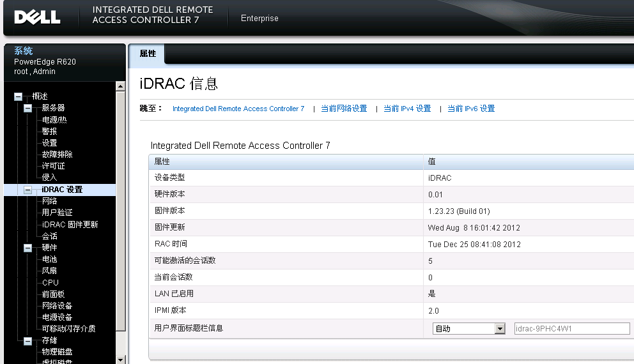Select 设置 under 服务器
This screenshot has height=364, width=634.
click(49, 143)
